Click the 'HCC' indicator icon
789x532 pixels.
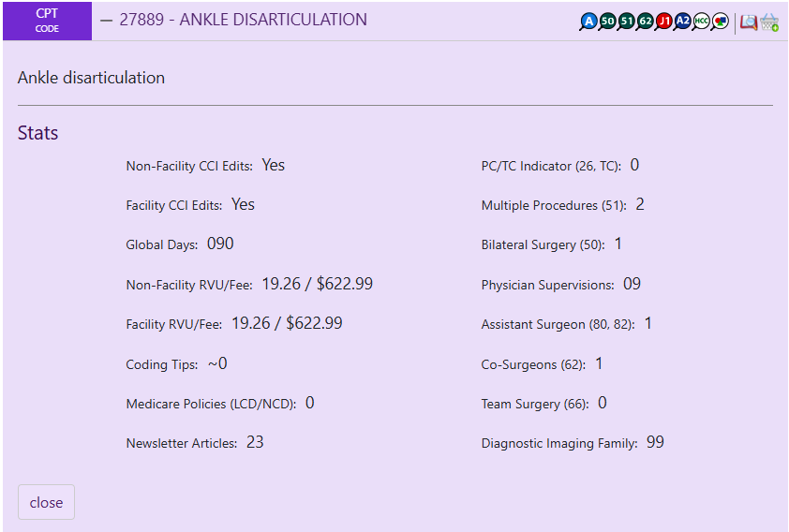click(701, 21)
